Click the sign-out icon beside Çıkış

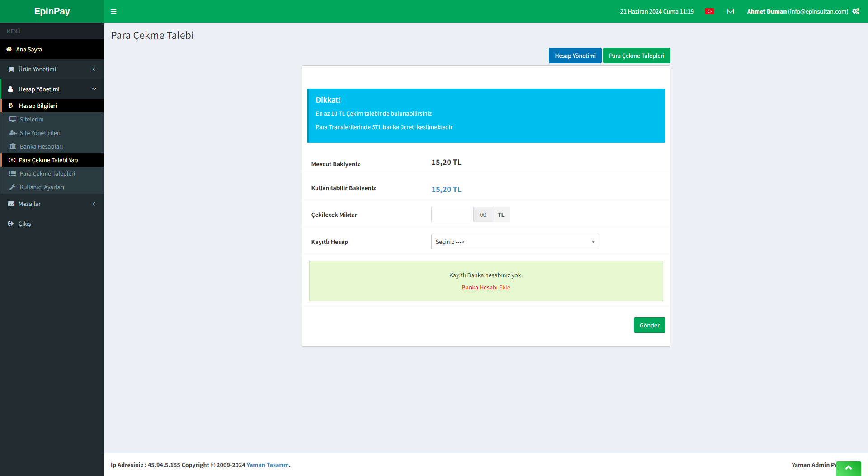coord(11,224)
